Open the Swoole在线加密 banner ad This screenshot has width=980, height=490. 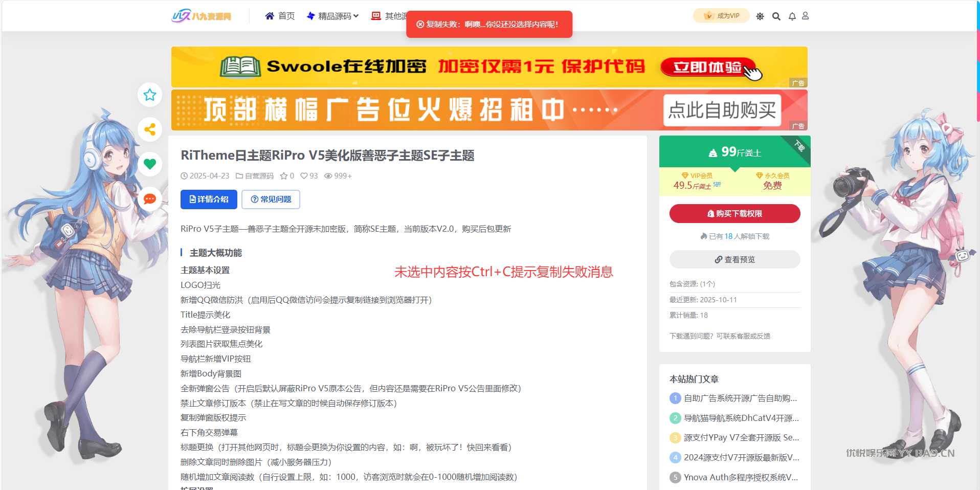tap(489, 67)
